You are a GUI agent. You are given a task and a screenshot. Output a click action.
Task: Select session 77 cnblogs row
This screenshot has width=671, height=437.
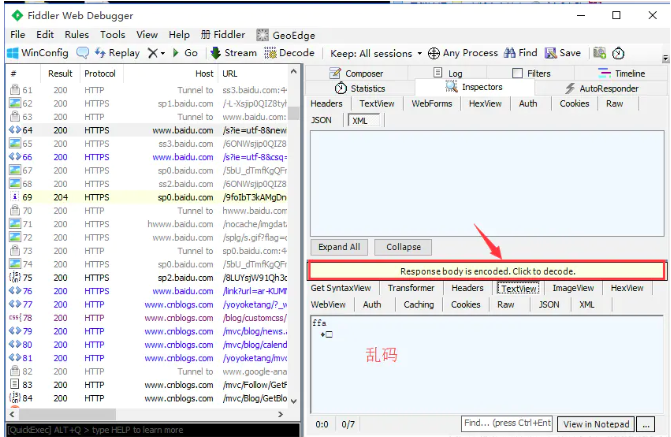[x=148, y=304]
